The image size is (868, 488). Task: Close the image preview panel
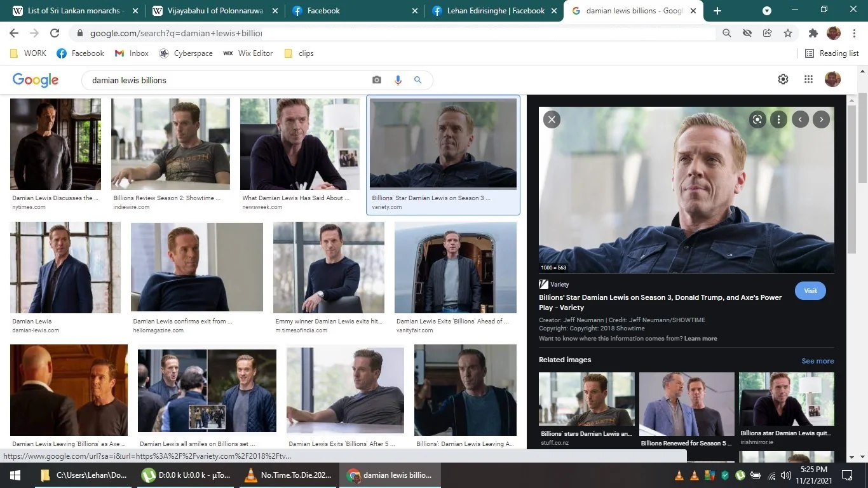click(552, 119)
